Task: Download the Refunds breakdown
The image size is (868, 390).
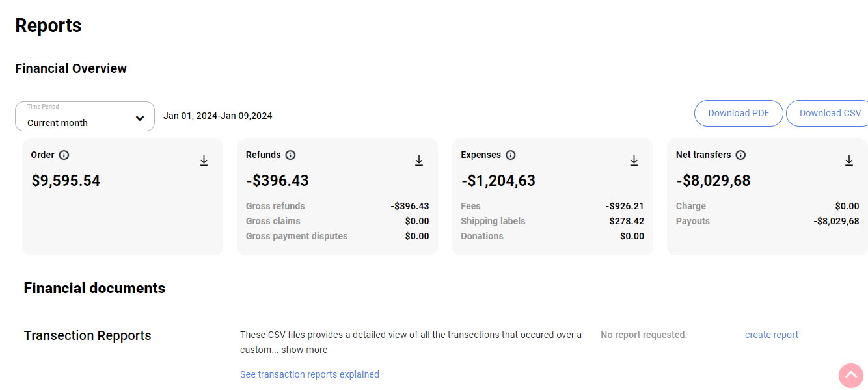Action: [419, 161]
